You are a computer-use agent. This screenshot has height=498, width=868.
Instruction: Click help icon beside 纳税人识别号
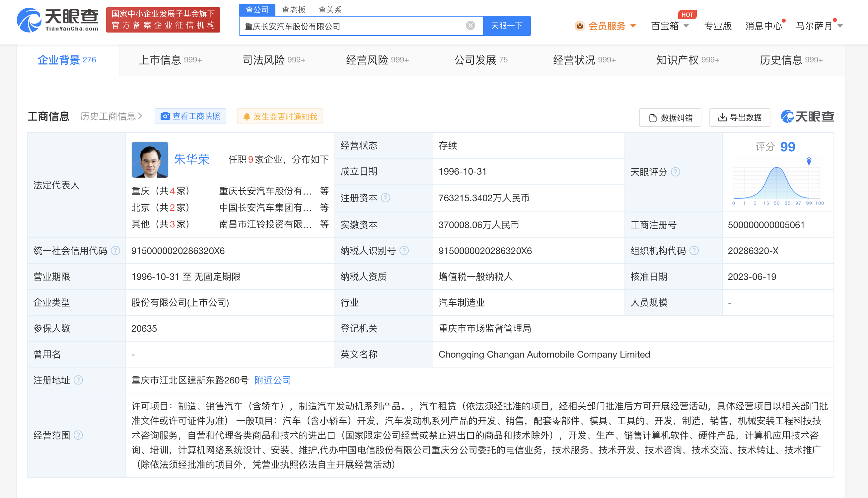404,251
